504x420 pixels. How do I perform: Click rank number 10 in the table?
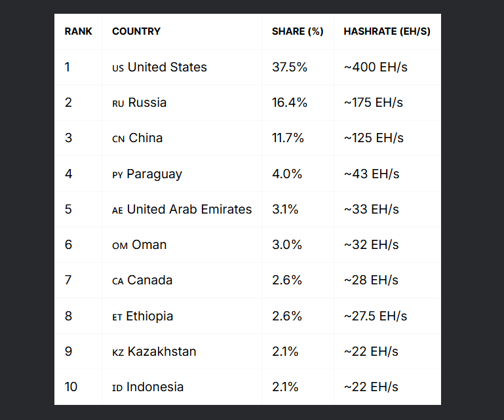(71, 387)
